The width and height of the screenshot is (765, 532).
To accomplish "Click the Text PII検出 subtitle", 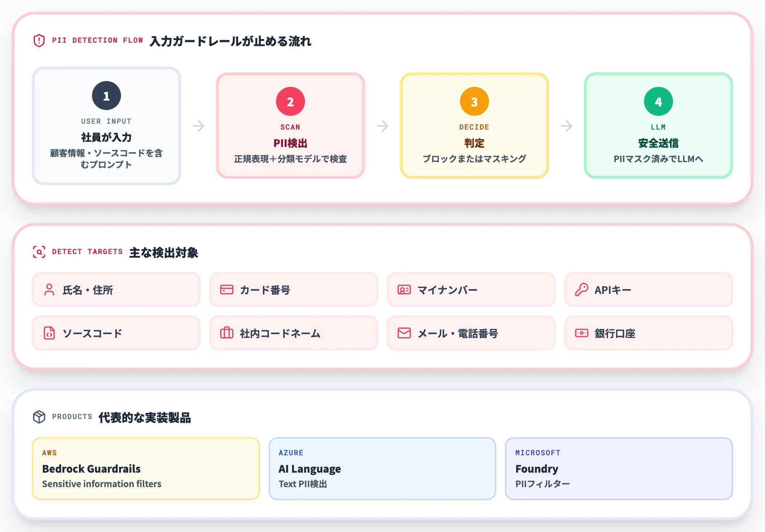I will pyautogui.click(x=303, y=484).
